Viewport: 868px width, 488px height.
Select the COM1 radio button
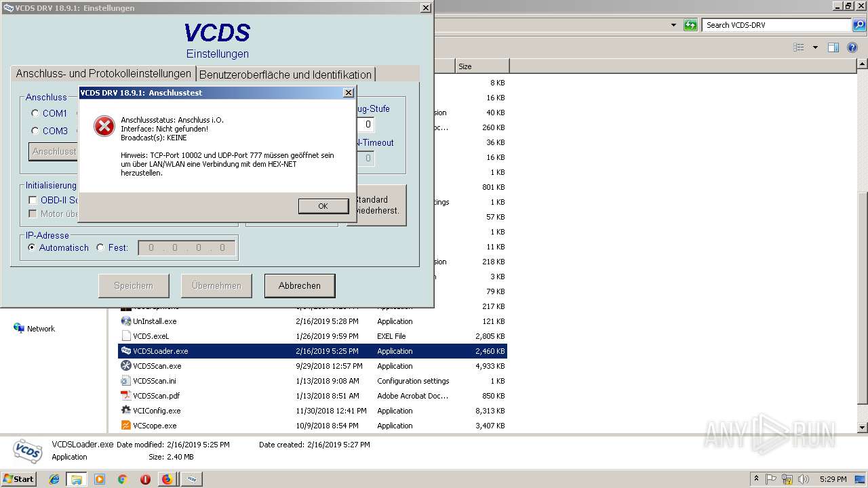(x=35, y=113)
